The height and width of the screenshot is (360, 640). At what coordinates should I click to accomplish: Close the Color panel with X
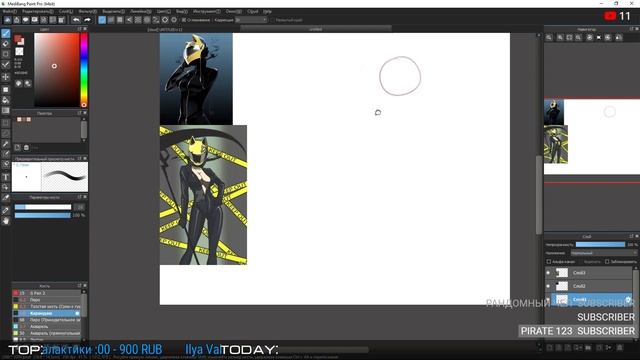pos(85,29)
